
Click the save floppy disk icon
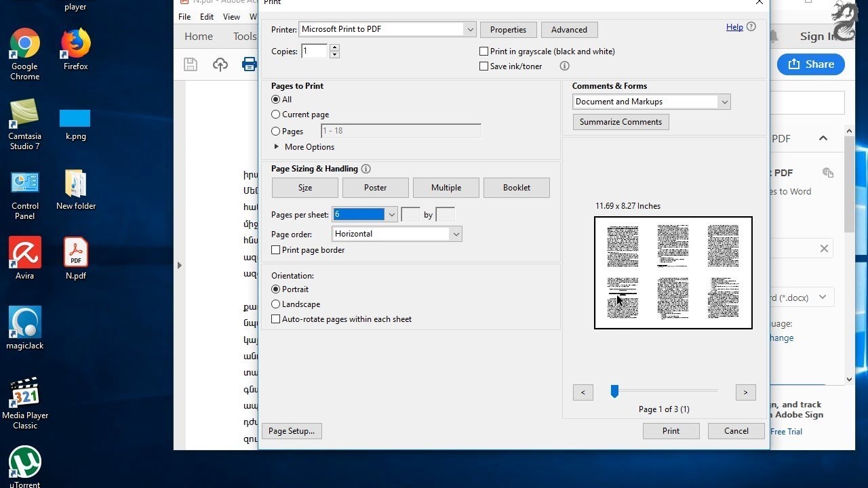(x=191, y=64)
